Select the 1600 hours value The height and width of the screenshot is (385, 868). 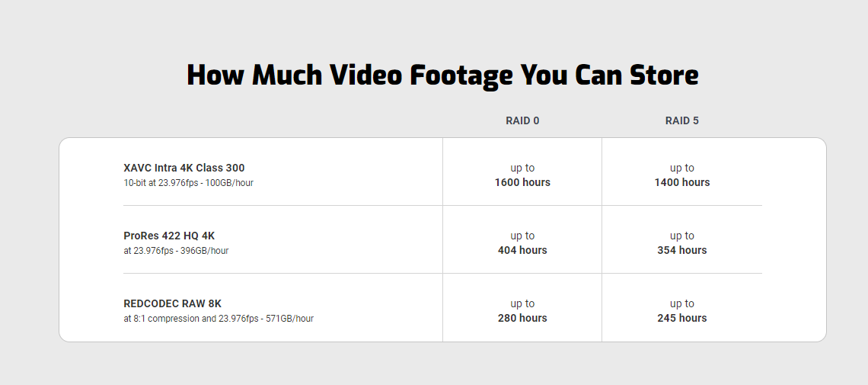(522, 182)
